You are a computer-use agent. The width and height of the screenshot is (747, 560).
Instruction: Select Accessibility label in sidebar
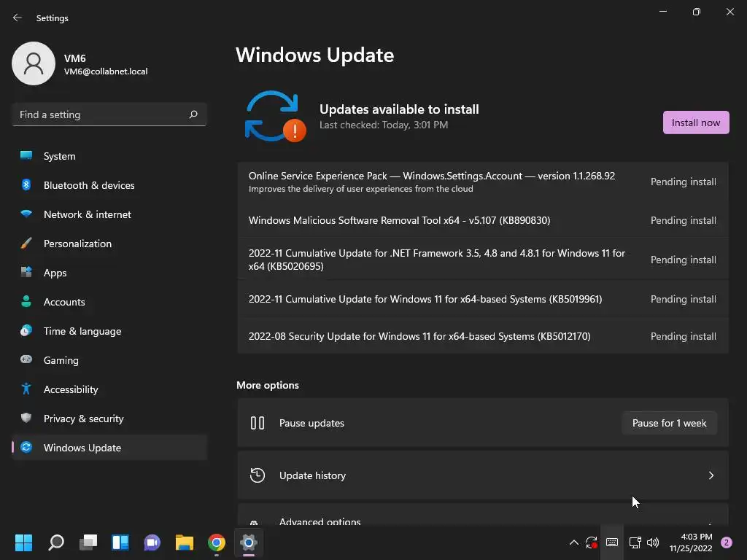click(x=71, y=389)
